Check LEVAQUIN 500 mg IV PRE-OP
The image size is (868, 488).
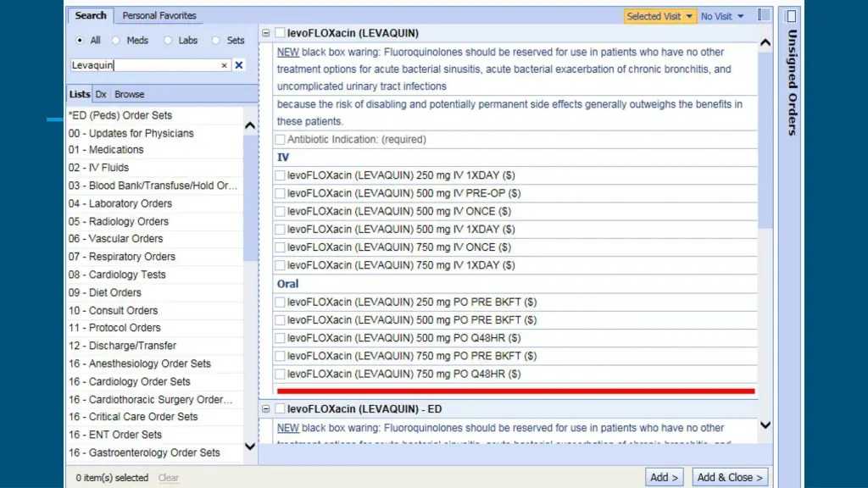click(280, 193)
